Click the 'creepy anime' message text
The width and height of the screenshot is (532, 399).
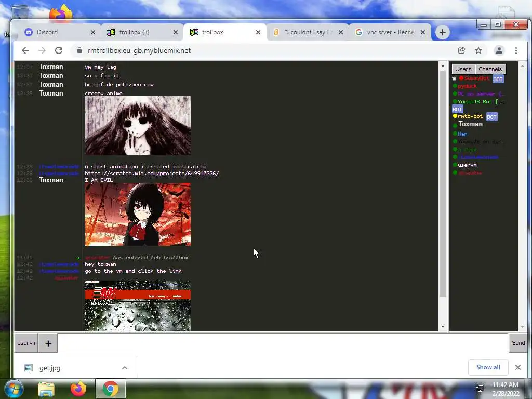pos(103,94)
